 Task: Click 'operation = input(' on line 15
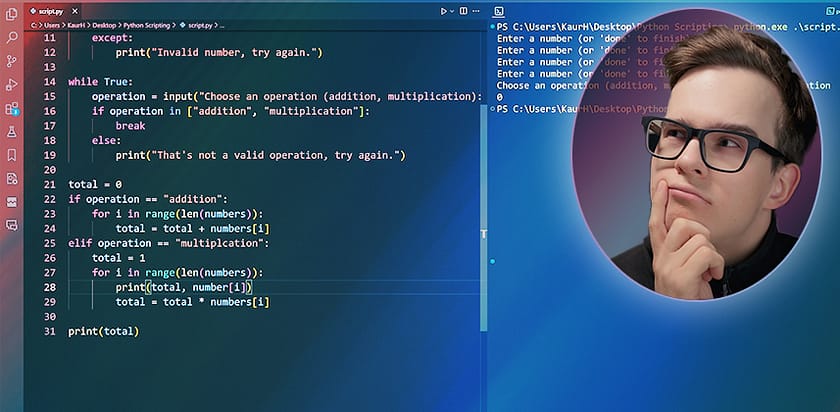(x=145, y=96)
